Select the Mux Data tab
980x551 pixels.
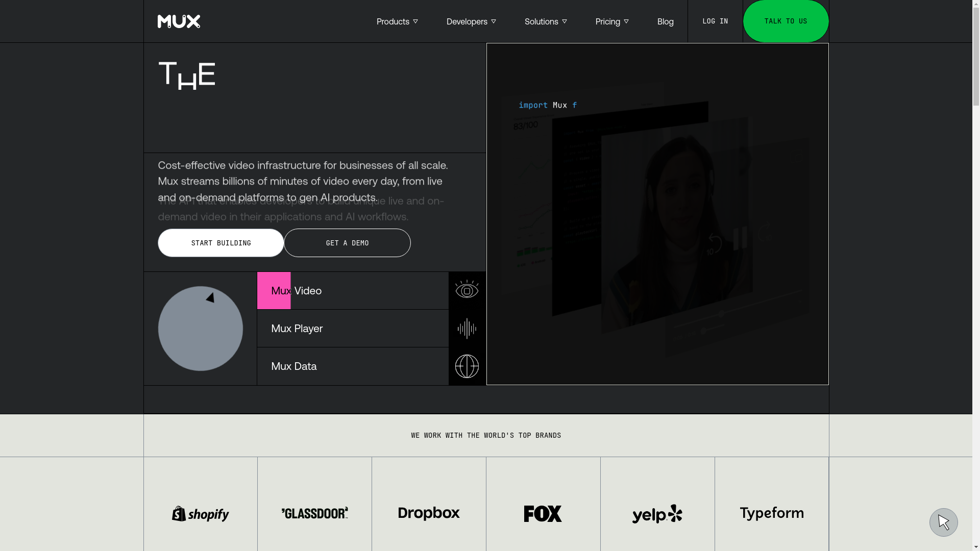click(x=353, y=366)
